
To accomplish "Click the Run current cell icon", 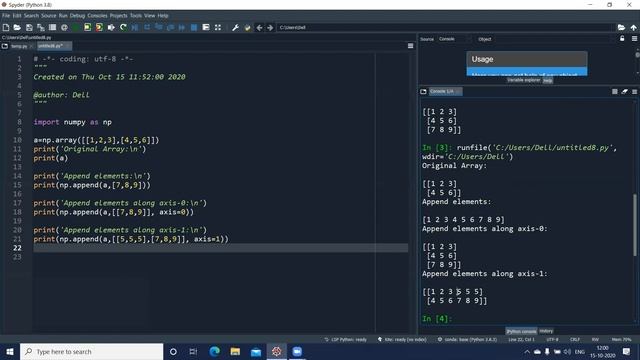I will click(87, 27).
